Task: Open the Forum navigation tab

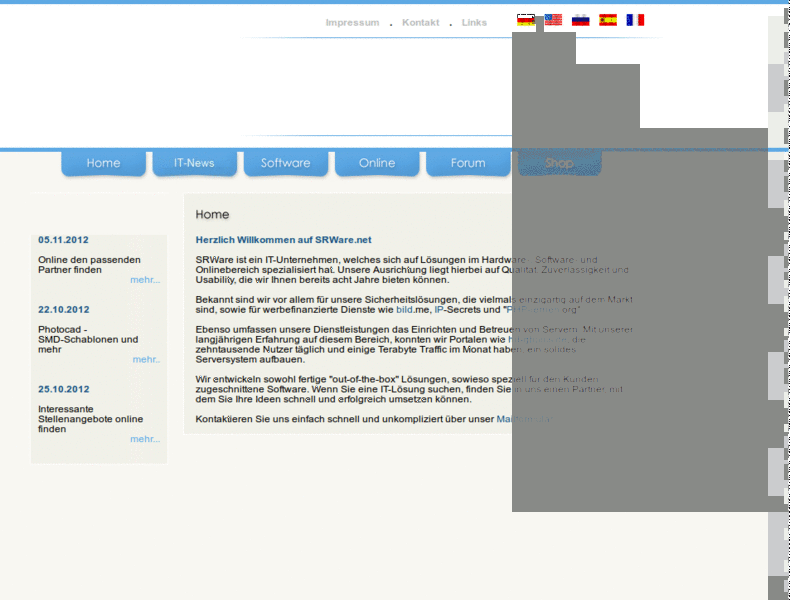Action: tap(468, 163)
